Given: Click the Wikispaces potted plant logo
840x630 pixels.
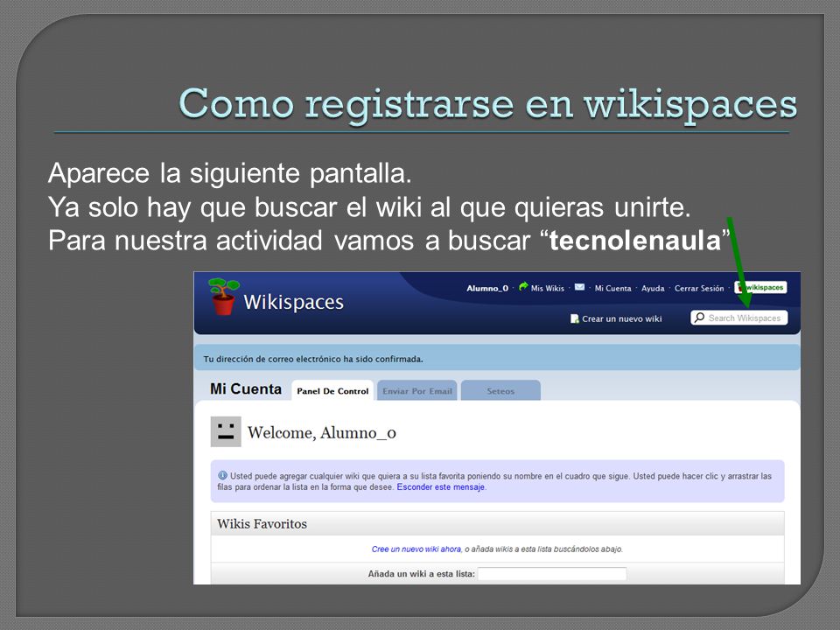Looking at the screenshot, I should (223, 297).
